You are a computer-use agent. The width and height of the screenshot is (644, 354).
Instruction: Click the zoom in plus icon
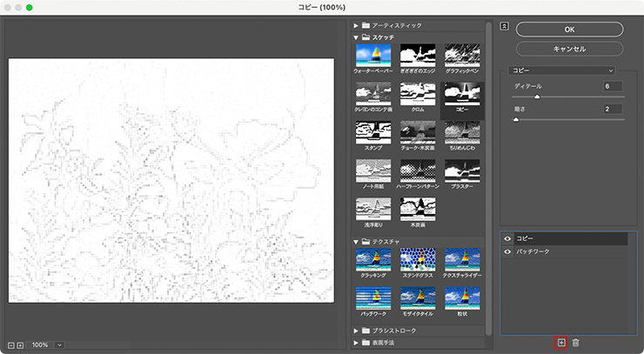tap(20, 345)
